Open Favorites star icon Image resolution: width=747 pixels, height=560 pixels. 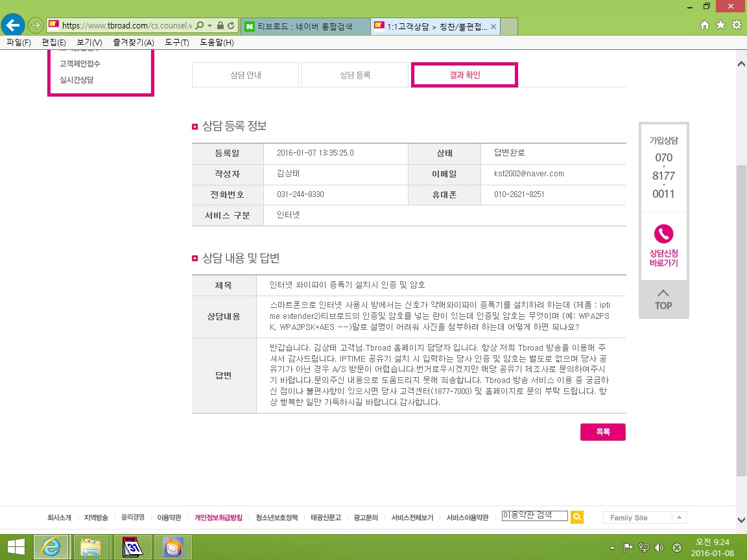pos(721,25)
